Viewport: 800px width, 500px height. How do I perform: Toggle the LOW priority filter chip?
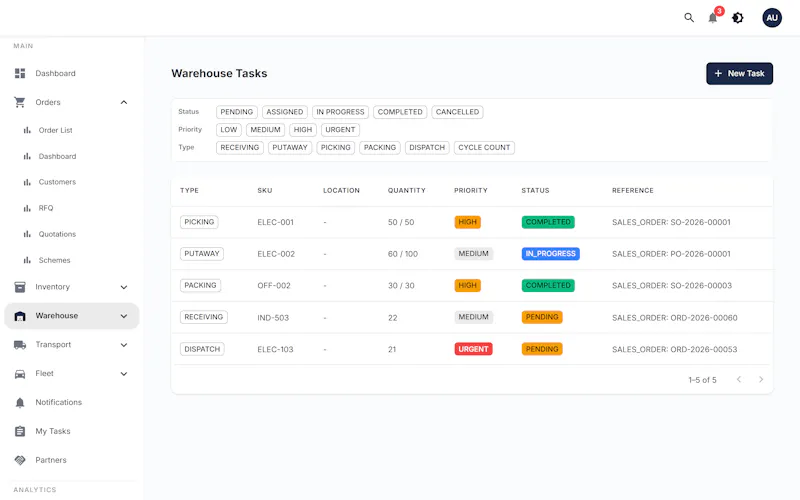tap(229, 130)
